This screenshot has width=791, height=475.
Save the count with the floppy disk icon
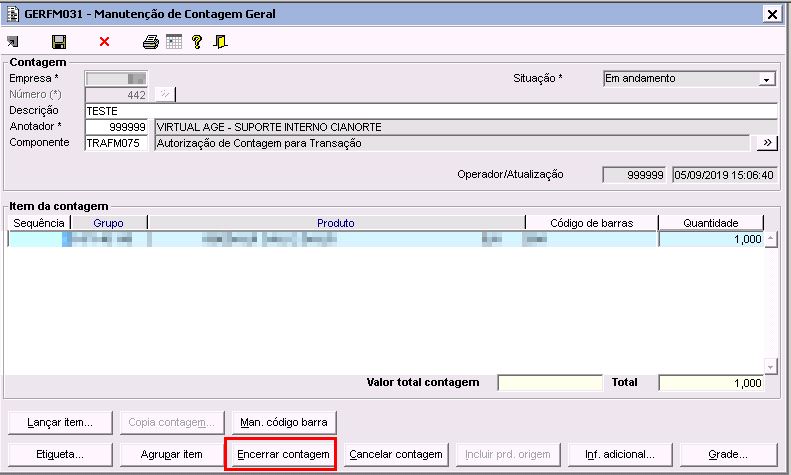(x=59, y=42)
